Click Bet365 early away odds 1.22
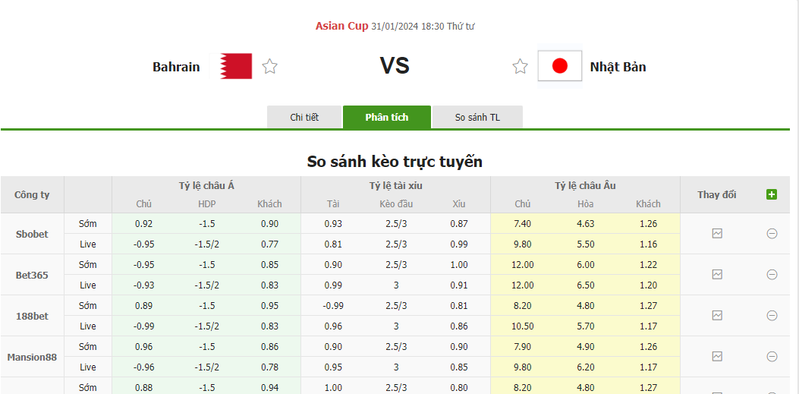 pyautogui.click(x=648, y=265)
